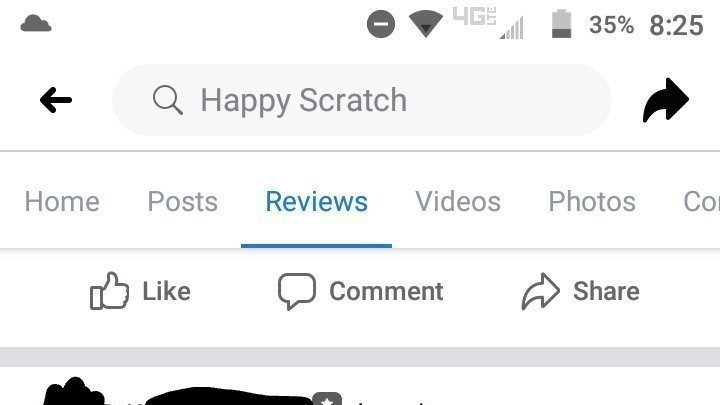
Task: Tap the black share arrow at top right
Action: click(x=665, y=100)
